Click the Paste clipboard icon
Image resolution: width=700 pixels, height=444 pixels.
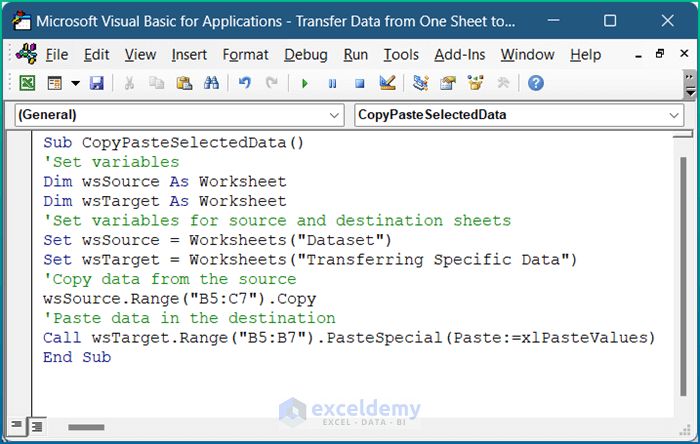184,83
